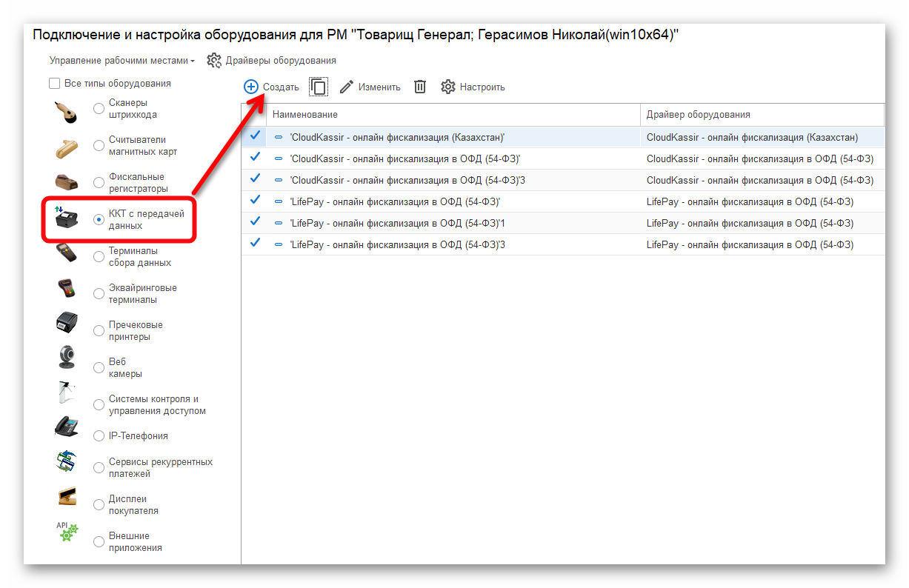This screenshot has width=909, height=588.
Task: Click driver cell in CloudKassir Казахстан row
Action: click(x=762, y=137)
